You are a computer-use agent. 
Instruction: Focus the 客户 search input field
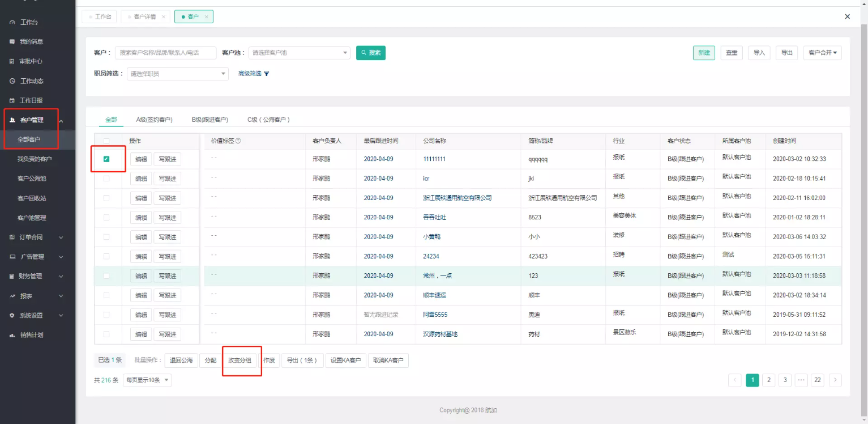coord(166,53)
